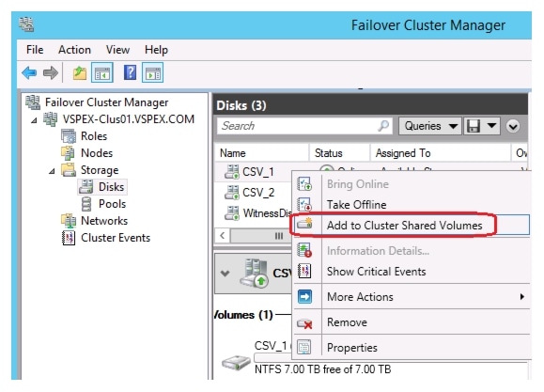Click the Back arrow toolbar icon
Viewport: 544px width, 392px height.
coord(29,73)
